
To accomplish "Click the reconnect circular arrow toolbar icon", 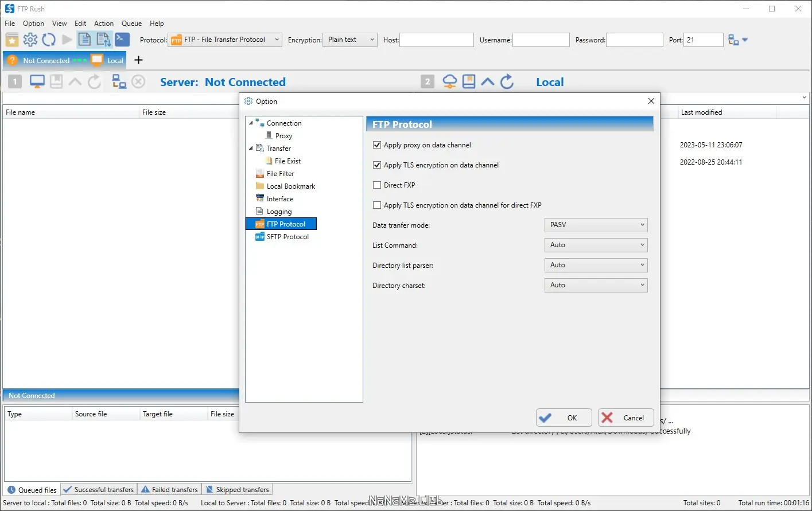I will pos(49,40).
